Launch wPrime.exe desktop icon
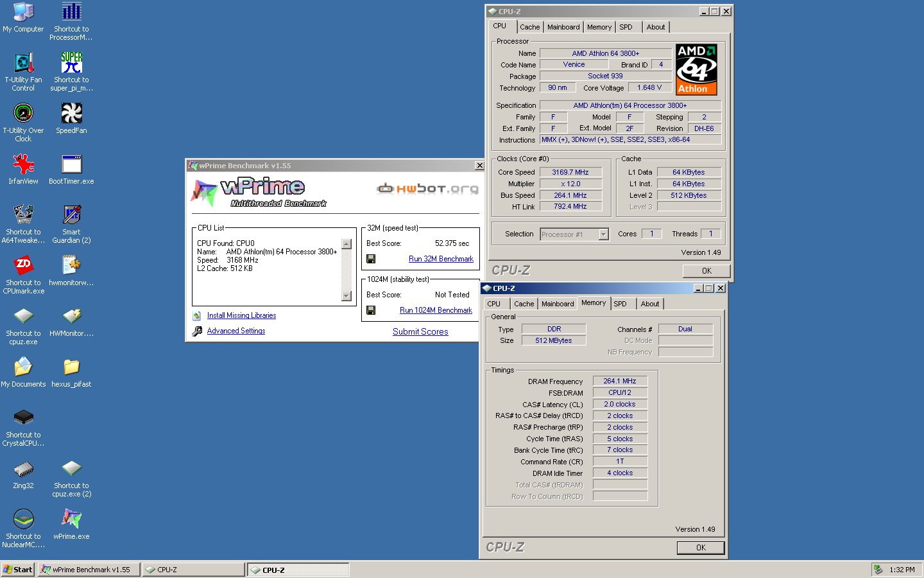Screen dimensions: 924x578 click(x=71, y=519)
